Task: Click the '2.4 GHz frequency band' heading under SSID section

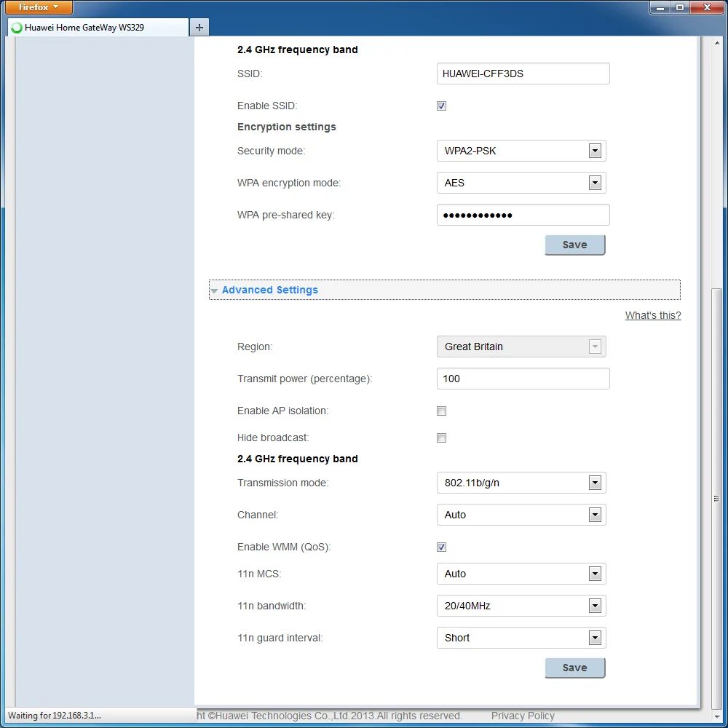Action: pos(297,50)
